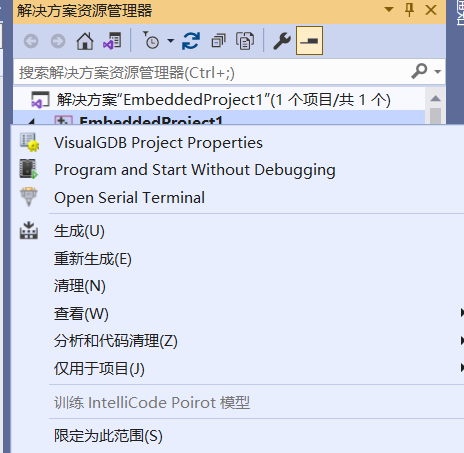Open the Solution Explorer window options dropdown
The width and height of the screenshot is (464, 453).
click(389, 9)
